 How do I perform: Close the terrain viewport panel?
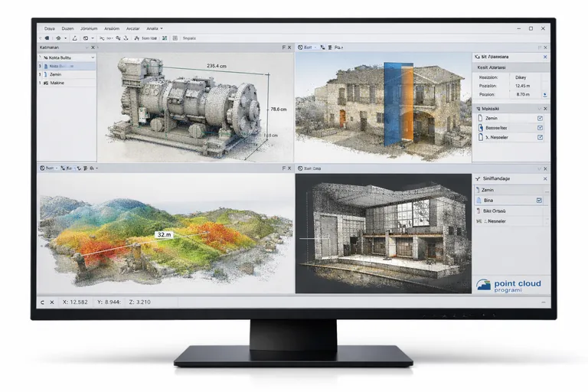pos(289,168)
